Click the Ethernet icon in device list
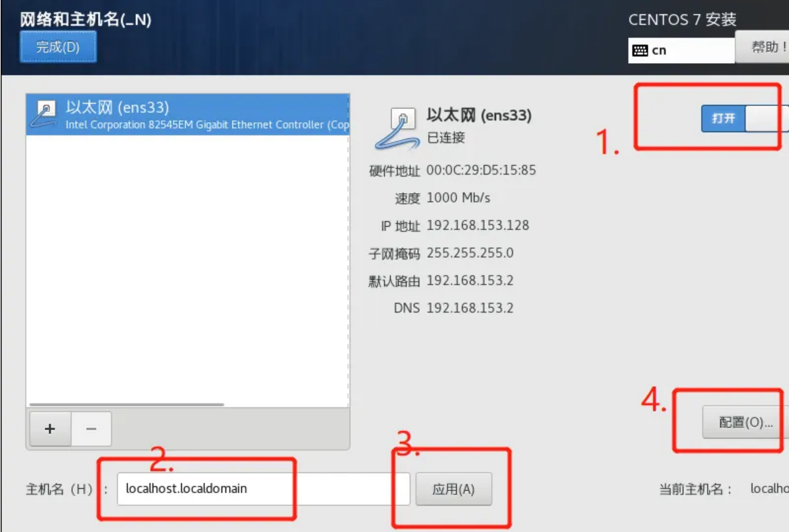This screenshot has width=789, height=532. pos(44,114)
